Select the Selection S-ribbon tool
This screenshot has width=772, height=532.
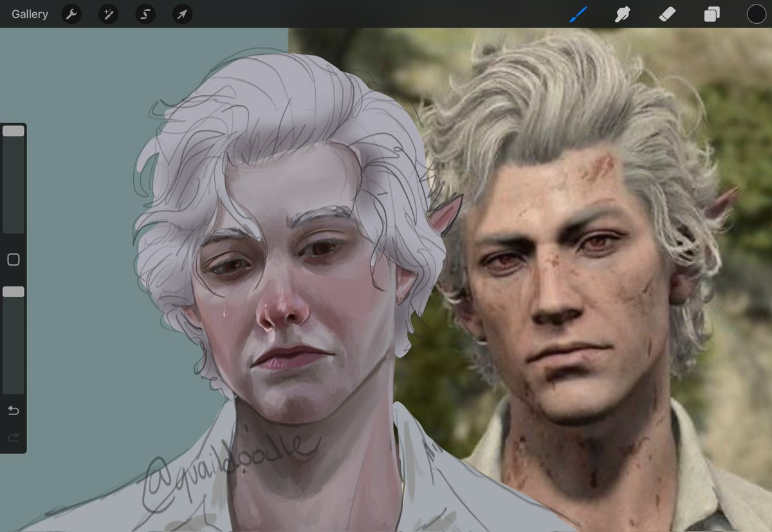[145, 14]
